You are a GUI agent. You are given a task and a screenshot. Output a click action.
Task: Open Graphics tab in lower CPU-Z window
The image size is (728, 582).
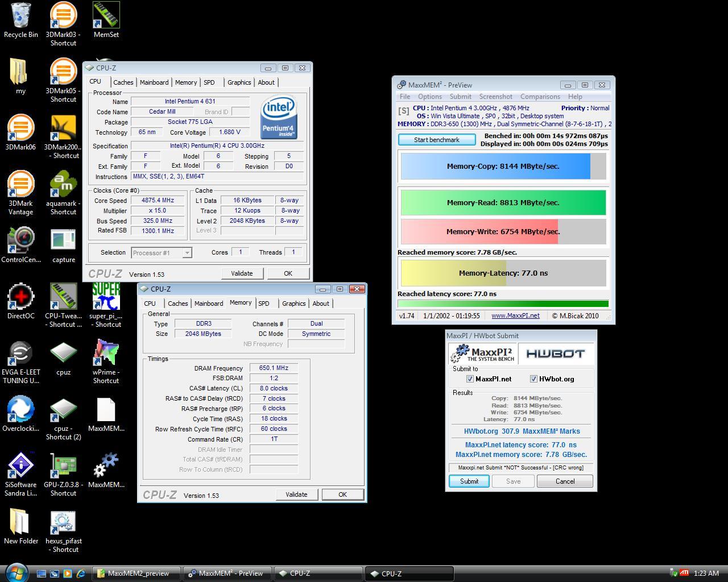point(294,304)
